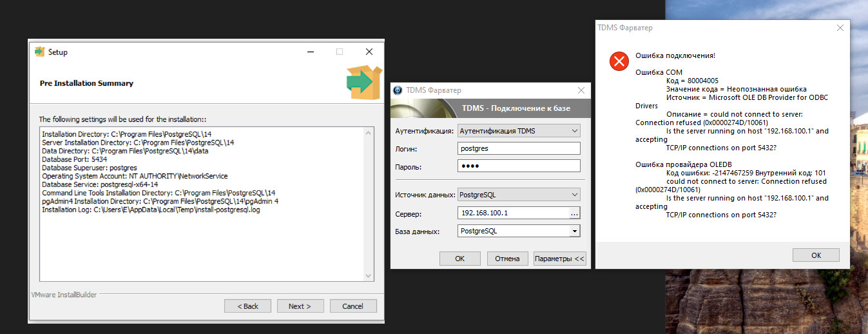Cancel the PostgreSQL installation

coord(352,306)
